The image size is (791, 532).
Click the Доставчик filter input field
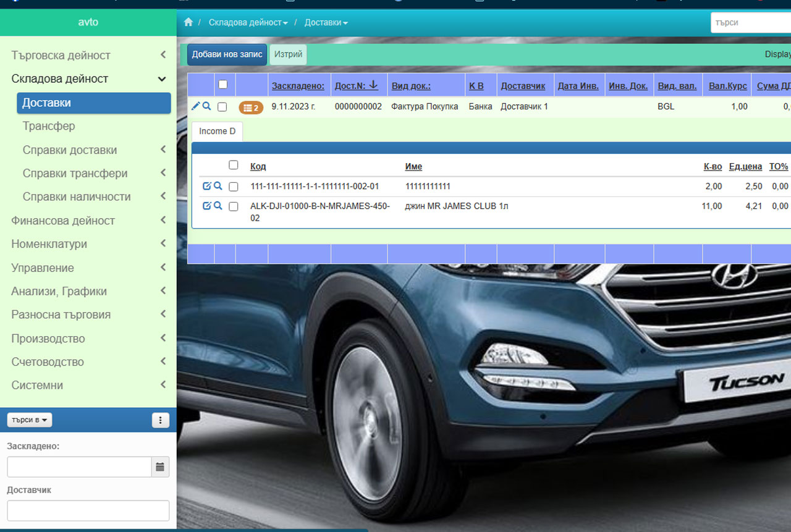(x=88, y=510)
